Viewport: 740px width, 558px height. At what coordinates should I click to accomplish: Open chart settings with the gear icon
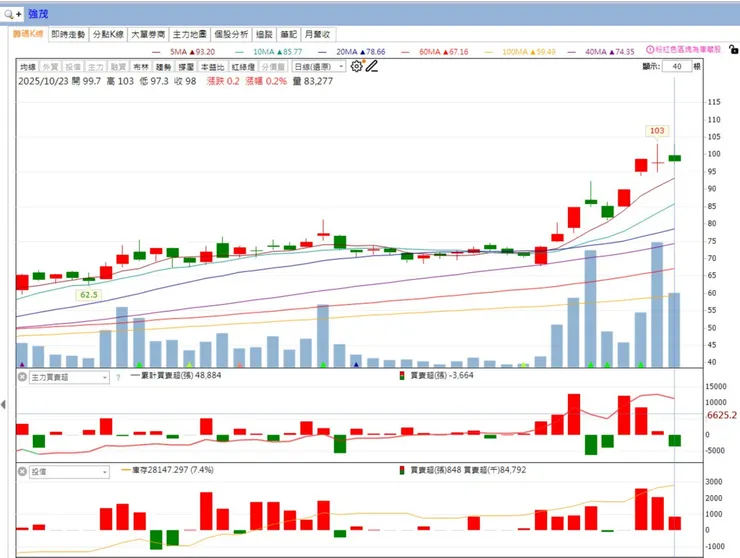[356, 67]
